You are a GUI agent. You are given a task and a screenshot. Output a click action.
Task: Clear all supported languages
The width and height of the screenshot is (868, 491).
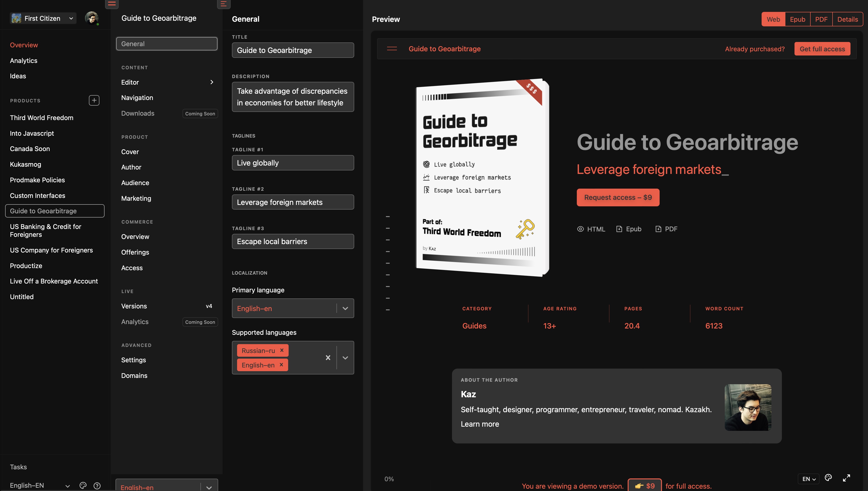328,358
